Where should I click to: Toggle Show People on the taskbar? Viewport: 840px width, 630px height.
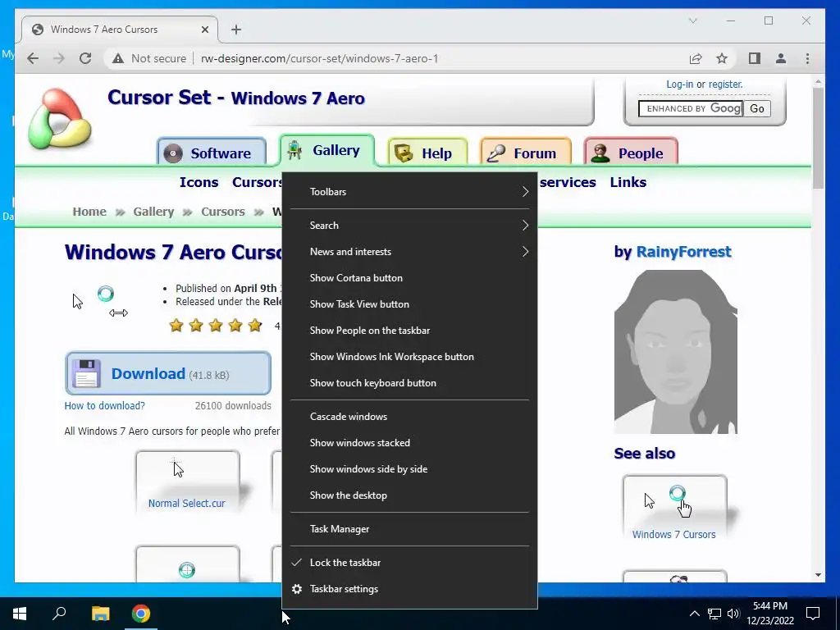tap(409, 331)
